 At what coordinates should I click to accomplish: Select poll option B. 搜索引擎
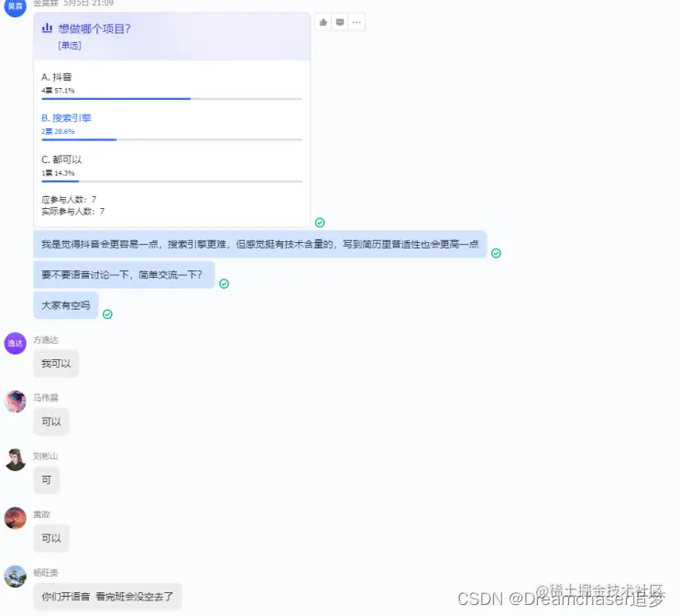point(66,118)
